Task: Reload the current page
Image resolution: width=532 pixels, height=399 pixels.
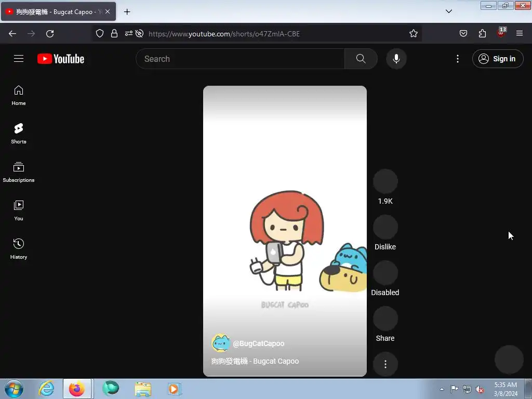Action: pyautogui.click(x=50, y=34)
